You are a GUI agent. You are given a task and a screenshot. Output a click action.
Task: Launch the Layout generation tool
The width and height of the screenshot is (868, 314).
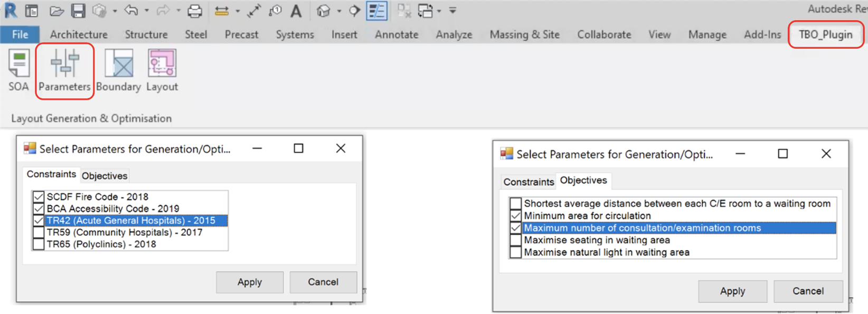tap(162, 69)
